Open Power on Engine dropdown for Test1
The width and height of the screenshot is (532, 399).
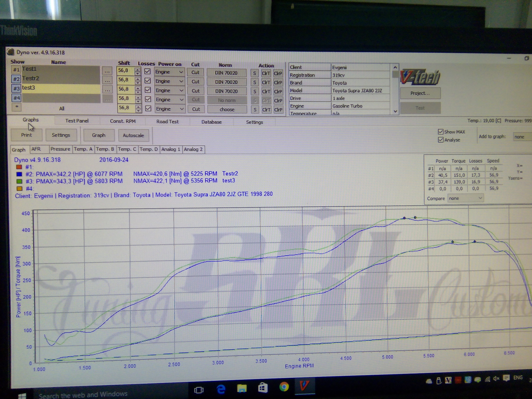click(181, 72)
